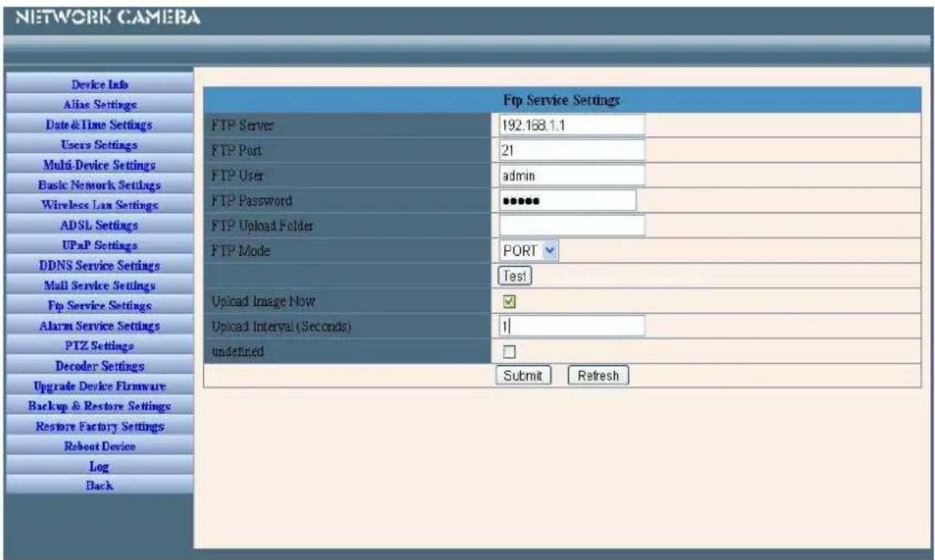Open Alarm Service Settings

100,326
